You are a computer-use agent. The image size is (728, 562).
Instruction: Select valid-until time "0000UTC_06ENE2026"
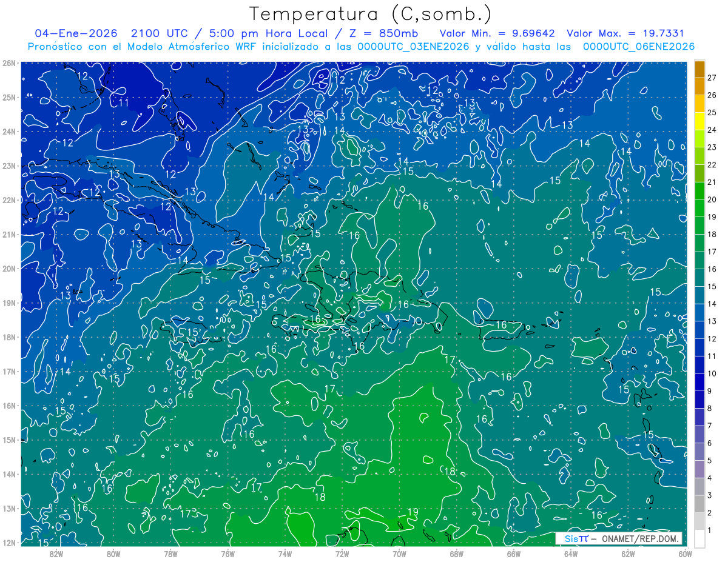click(x=639, y=47)
